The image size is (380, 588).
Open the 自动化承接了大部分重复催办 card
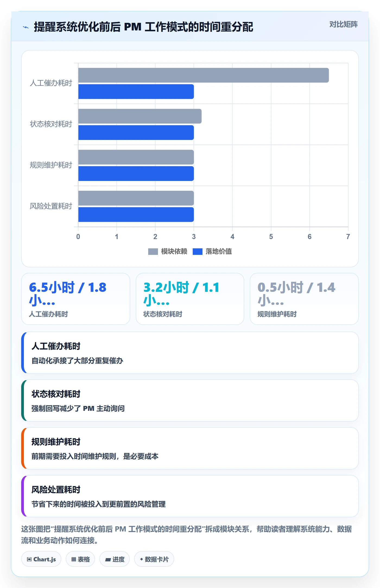click(x=190, y=353)
